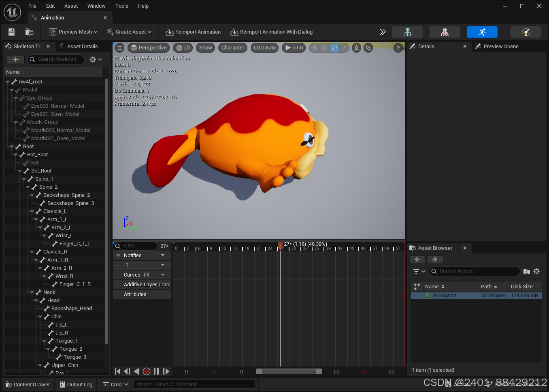
Task: Click the timeline playhead at frame 27
Action: [x=280, y=246]
